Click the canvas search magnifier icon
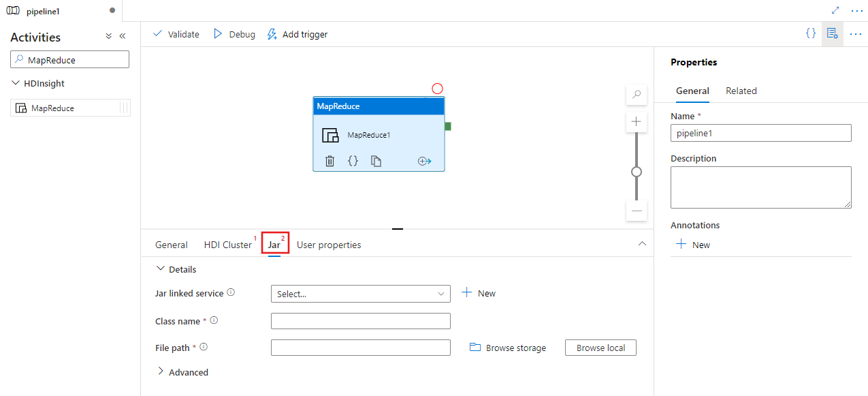 tap(636, 95)
